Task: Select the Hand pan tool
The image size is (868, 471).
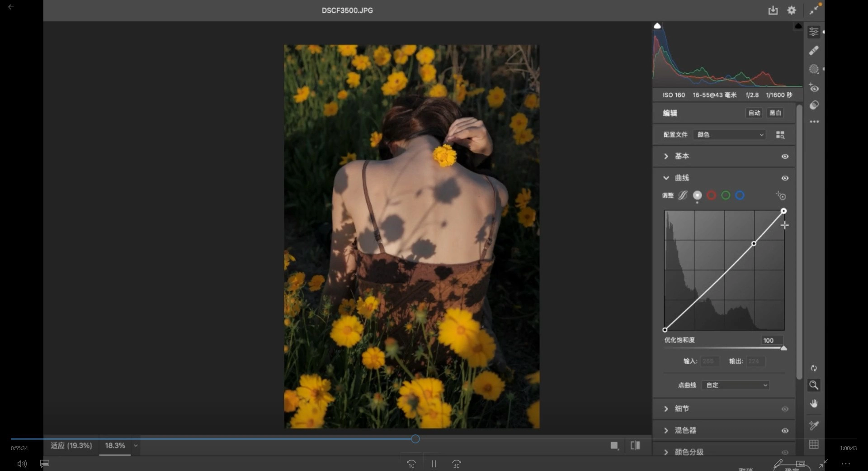Action: point(814,404)
